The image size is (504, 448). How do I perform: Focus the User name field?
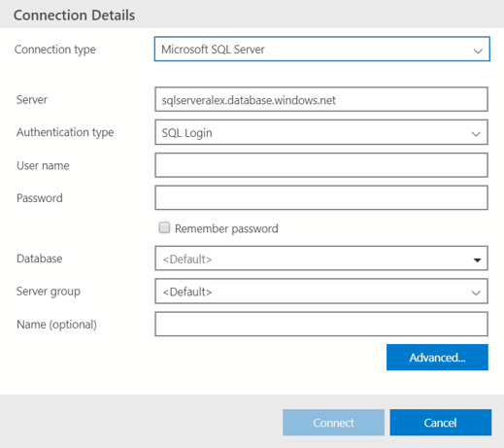click(321, 165)
